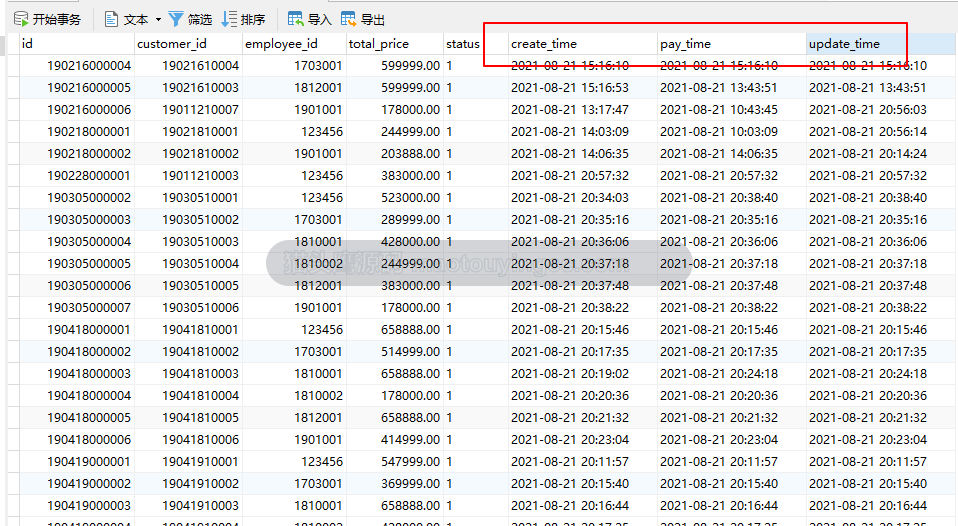
Task: Select the update_time column header
Action: [881, 44]
